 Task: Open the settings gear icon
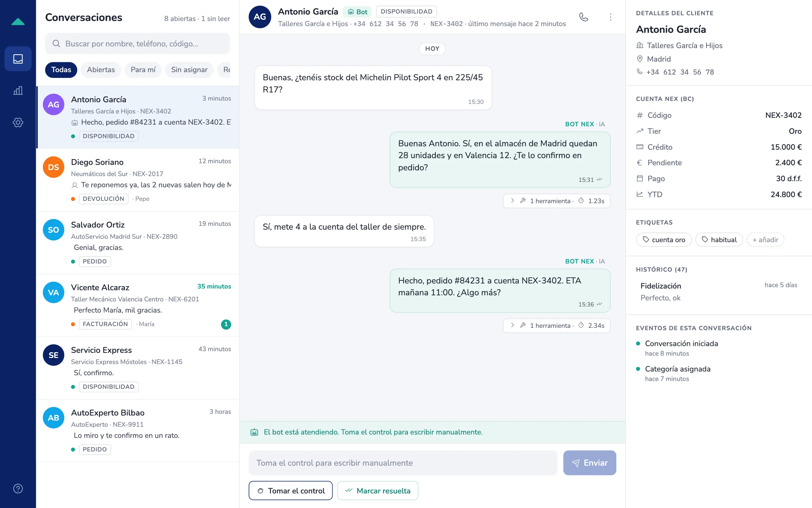pos(18,122)
